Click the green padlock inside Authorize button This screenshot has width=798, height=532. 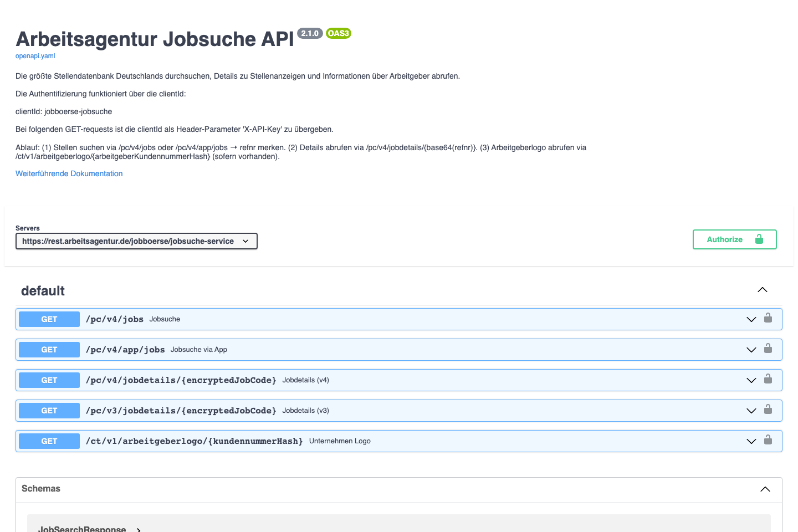[x=759, y=239]
